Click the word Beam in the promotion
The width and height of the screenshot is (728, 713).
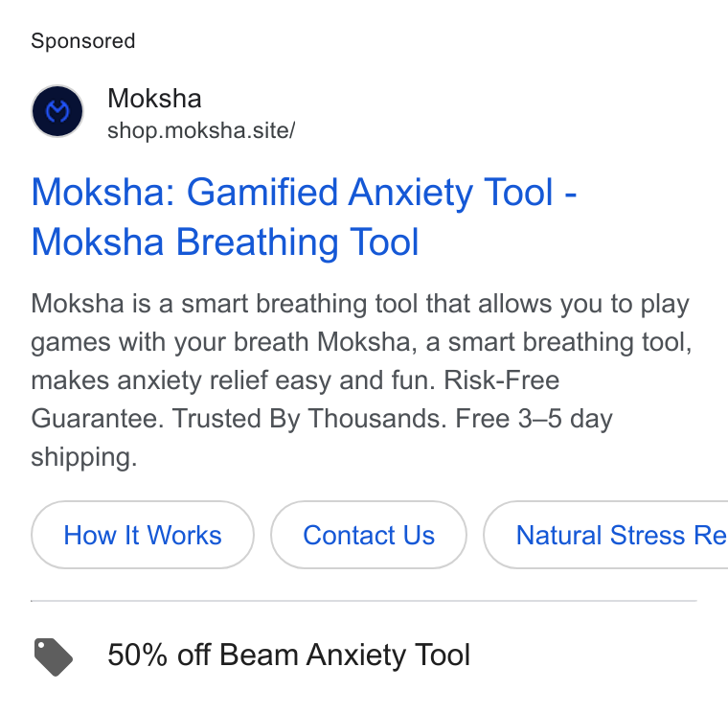(x=259, y=655)
